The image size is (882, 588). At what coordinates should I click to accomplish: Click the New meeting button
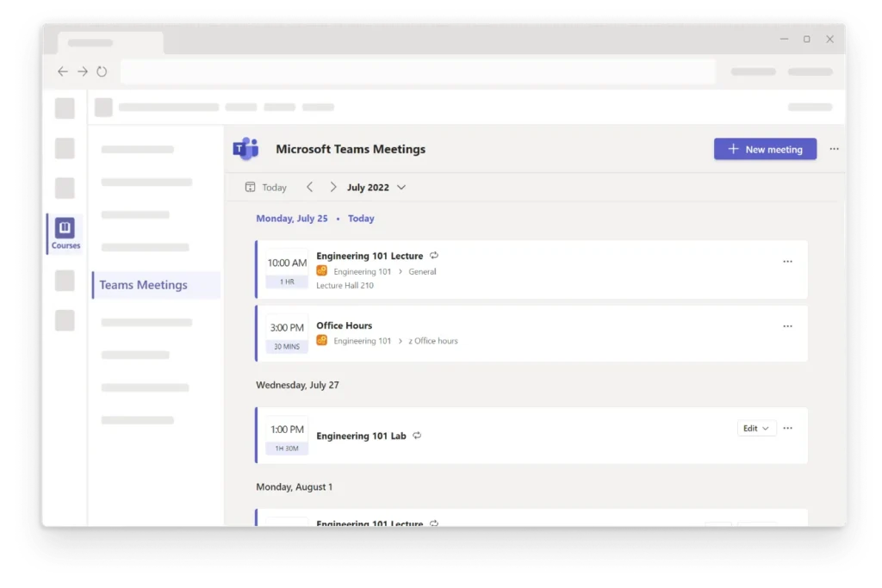tap(765, 148)
